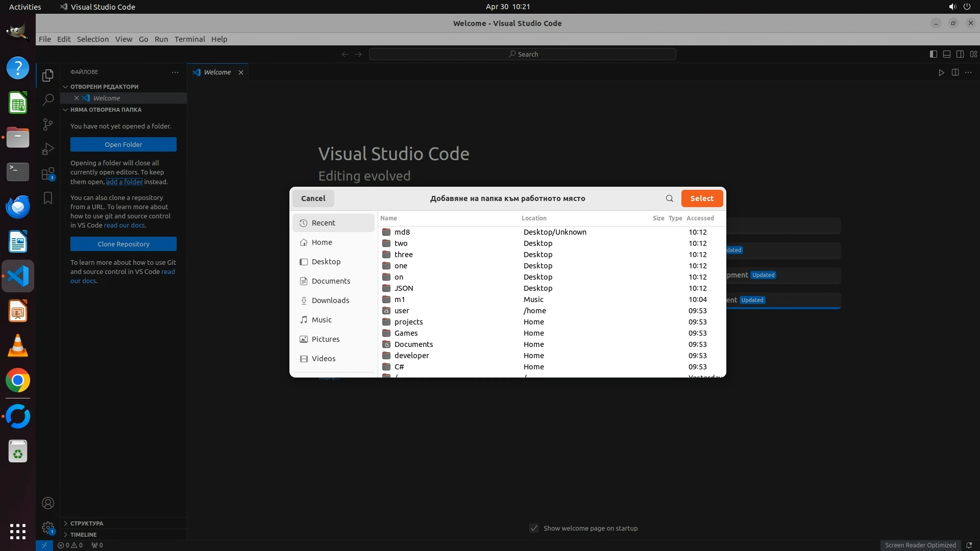Open the Run and Debug view
Image resolution: width=980 pixels, height=551 pixels.
48,149
